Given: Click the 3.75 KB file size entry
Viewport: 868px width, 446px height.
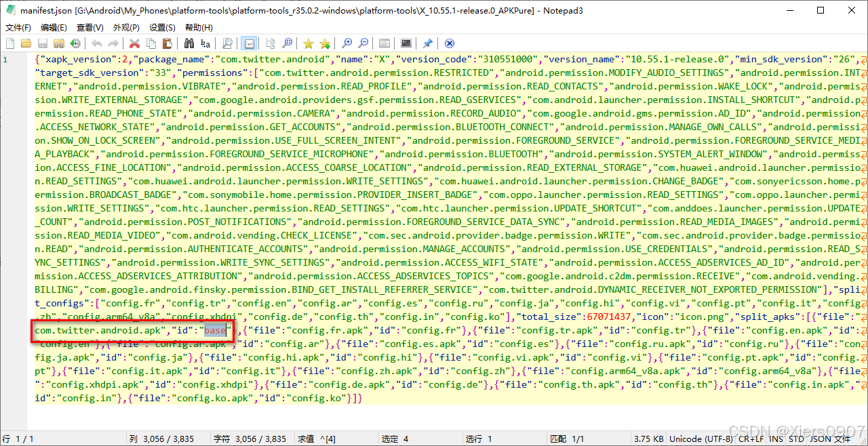Looking at the screenshot, I should (648, 439).
